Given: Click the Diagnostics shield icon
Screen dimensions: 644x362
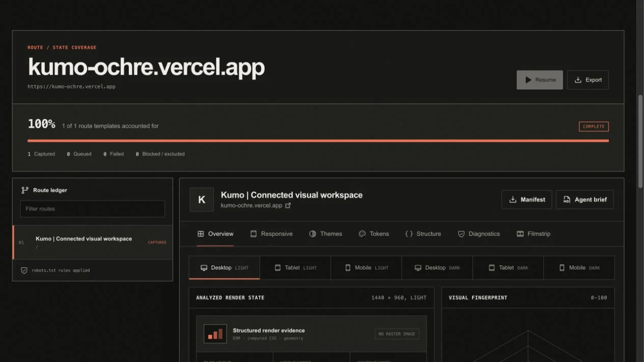Looking at the screenshot, I should click(x=461, y=234).
